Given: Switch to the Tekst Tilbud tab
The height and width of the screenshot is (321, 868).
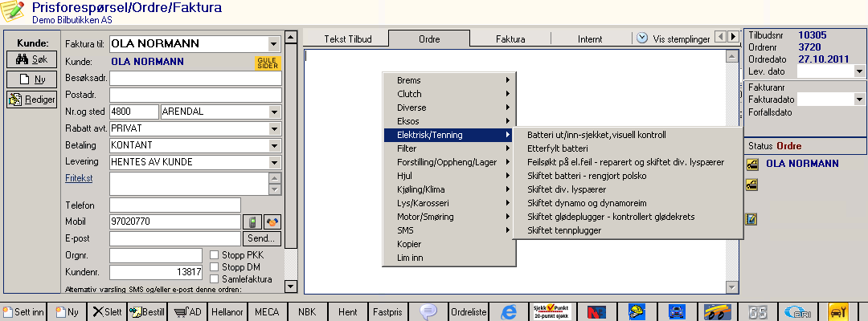Looking at the screenshot, I should tap(347, 39).
